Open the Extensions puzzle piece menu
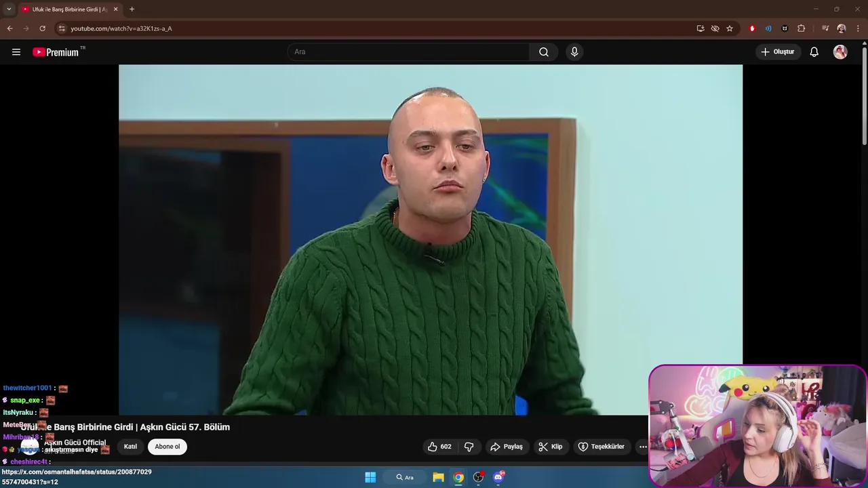Image resolution: width=868 pixels, height=488 pixels. (802, 28)
